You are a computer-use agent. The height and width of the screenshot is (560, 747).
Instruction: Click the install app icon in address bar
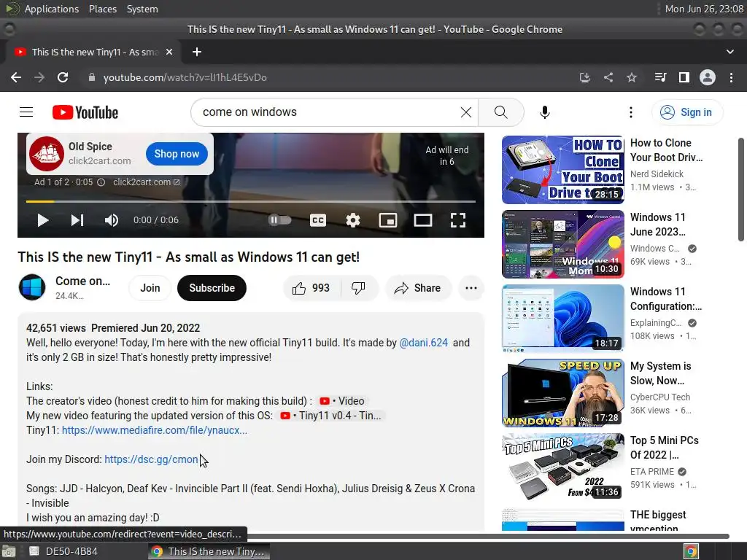pos(585,77)
